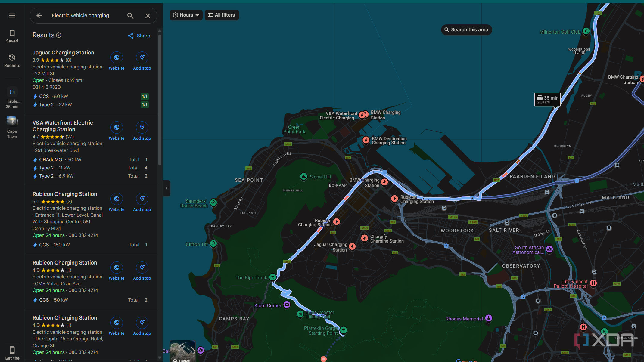Click Search this area button

466,30
